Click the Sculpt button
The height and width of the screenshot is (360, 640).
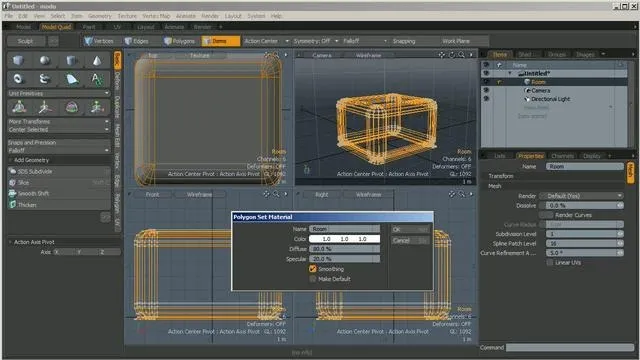(x=26, y=41)
